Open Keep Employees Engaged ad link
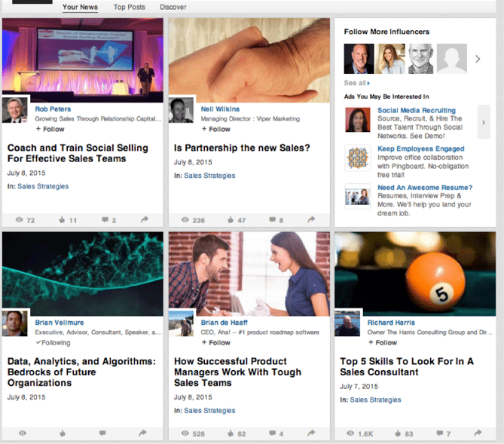Screen dimensions: 504x444 click(420, 149)
